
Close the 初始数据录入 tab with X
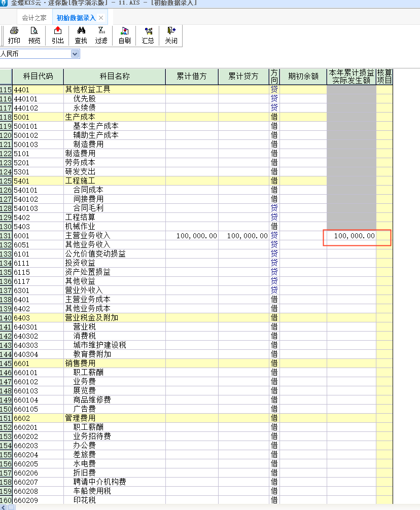[101, 18]
